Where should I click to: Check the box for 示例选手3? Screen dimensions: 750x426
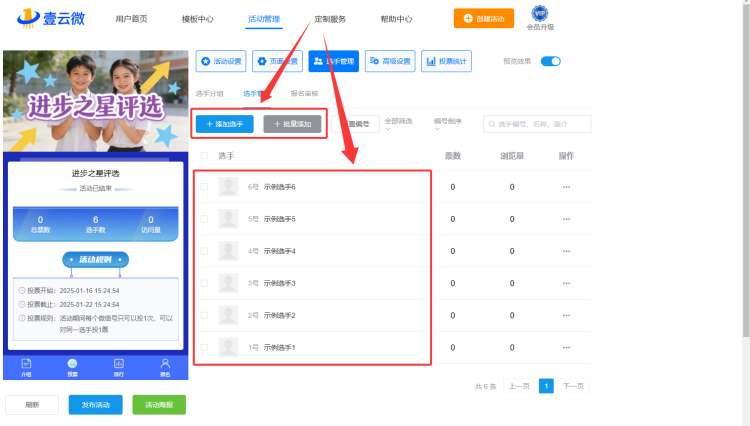(x=204, y=283)
